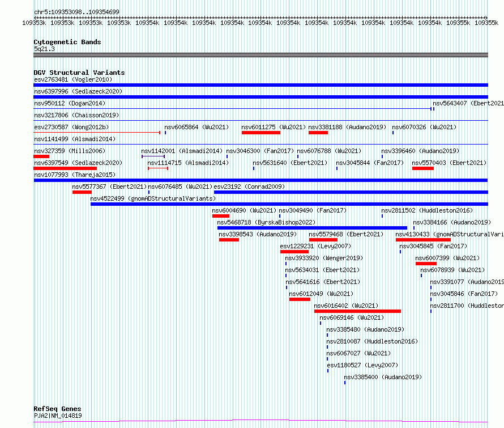
Task: Click the esv2763481 (Vogler2010) variant label
Action: (x=73, y=79)
